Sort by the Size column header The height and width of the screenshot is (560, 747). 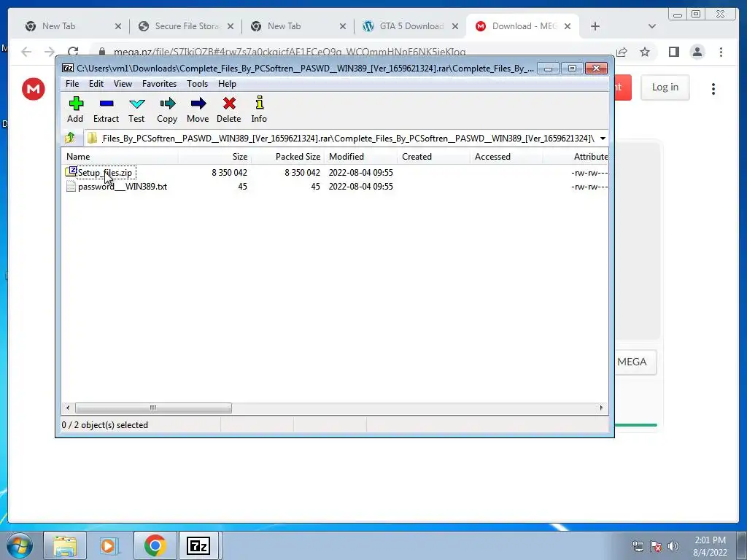[214, 157]
